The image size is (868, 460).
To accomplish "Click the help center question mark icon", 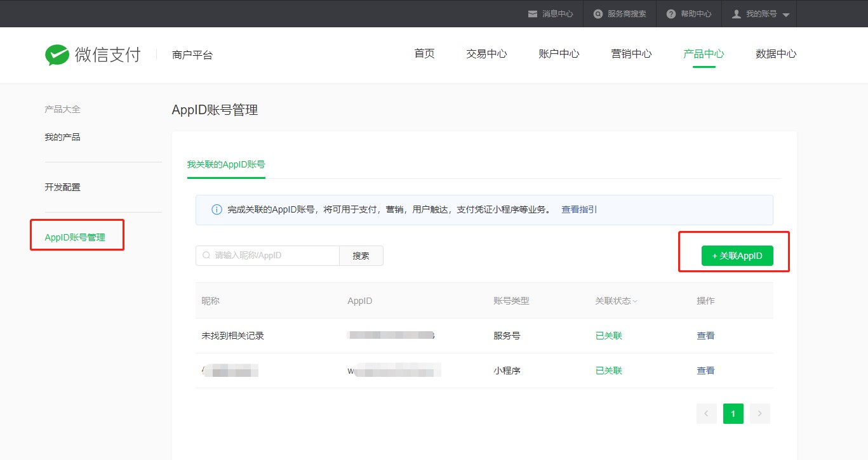I will pyautogui.click(x=671, y=14).
